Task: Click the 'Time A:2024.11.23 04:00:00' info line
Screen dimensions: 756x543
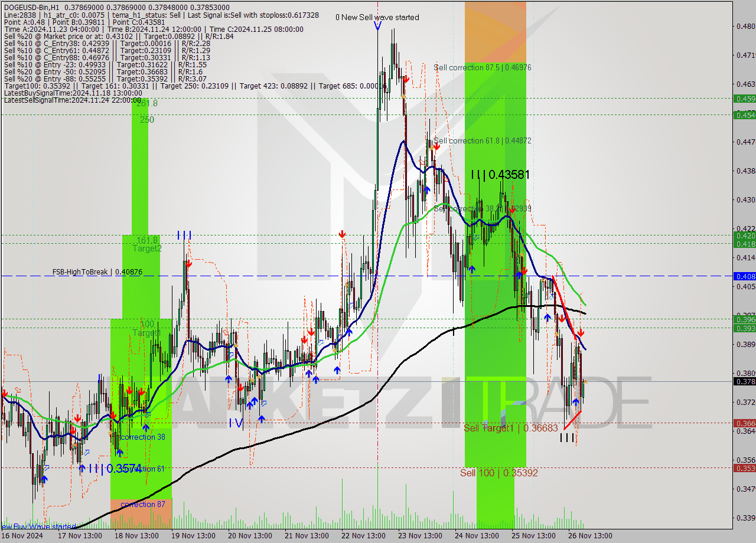Action: pyautogui.click(x=153, y=29)
